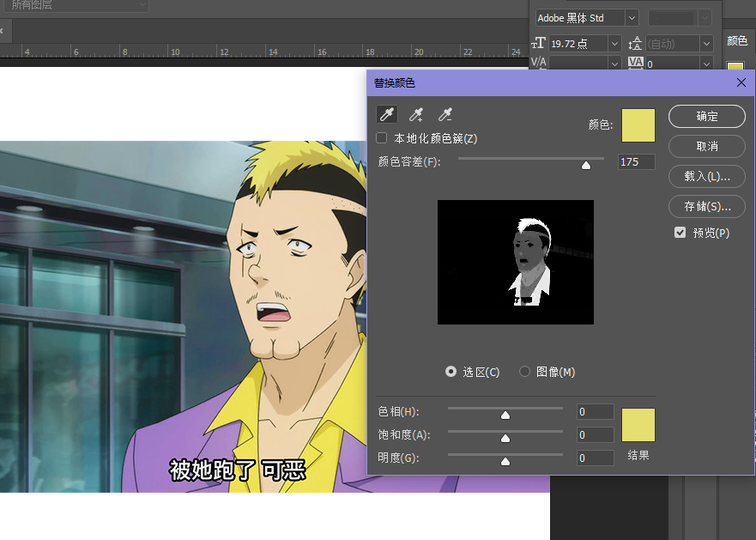Click the leading icon in Character panel
Viewport: 756px width, 540px height.
coord(635,44)
